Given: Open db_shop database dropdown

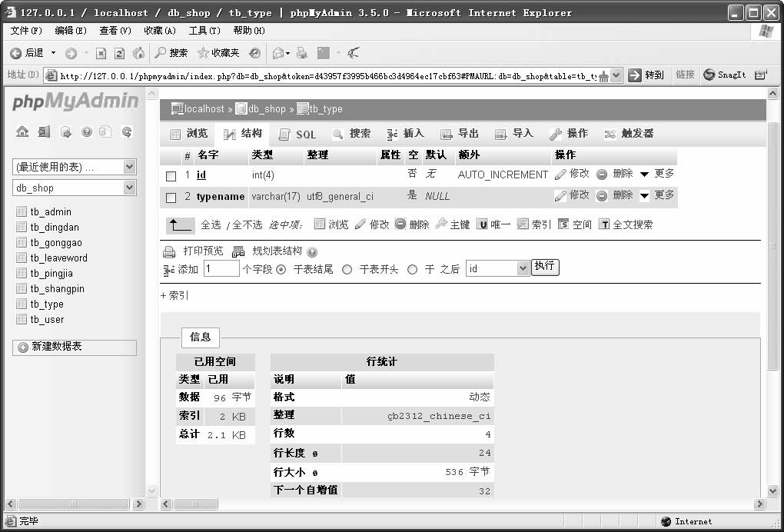Looking at the screenshot, I should [x=75, y=188].
